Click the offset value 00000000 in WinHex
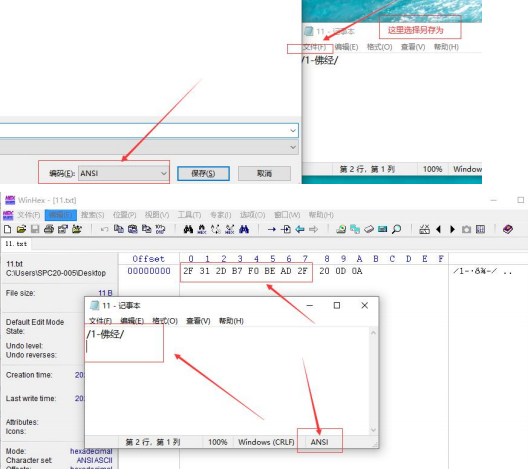The width and height of the screenshot is (528, 469). point(149,271)
